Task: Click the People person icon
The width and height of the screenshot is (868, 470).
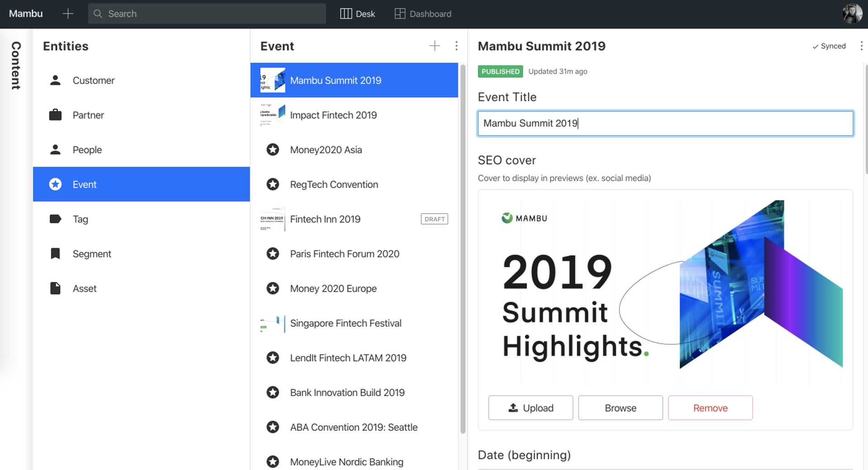Action: [55, 150]
